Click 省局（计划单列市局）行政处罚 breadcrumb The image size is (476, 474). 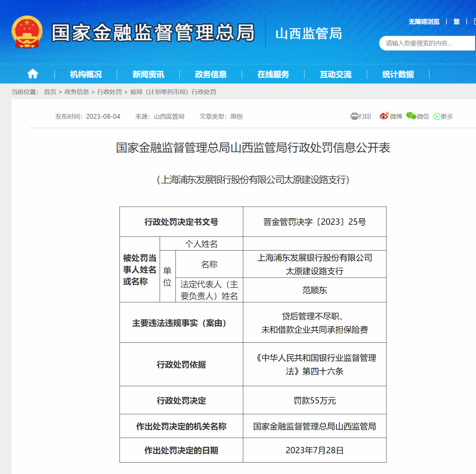point(173,92)
